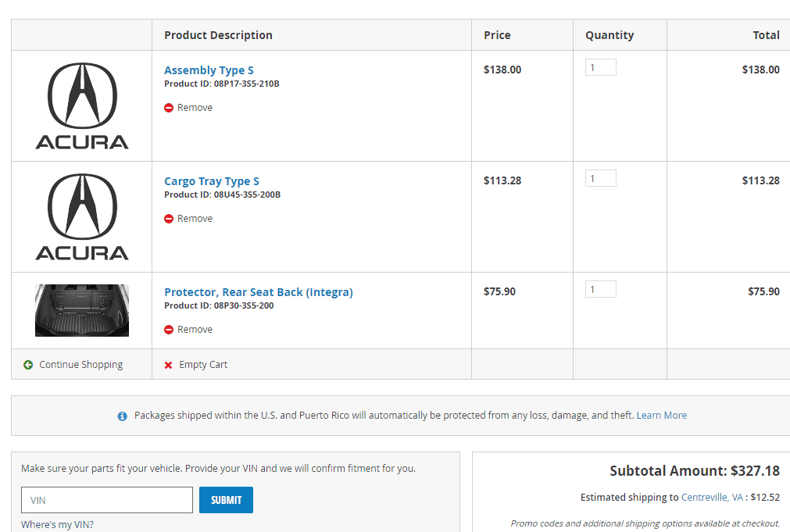This screenshot has width=790, height=532.
Task: Focus the VIN text input field
Action: point(107,500)
